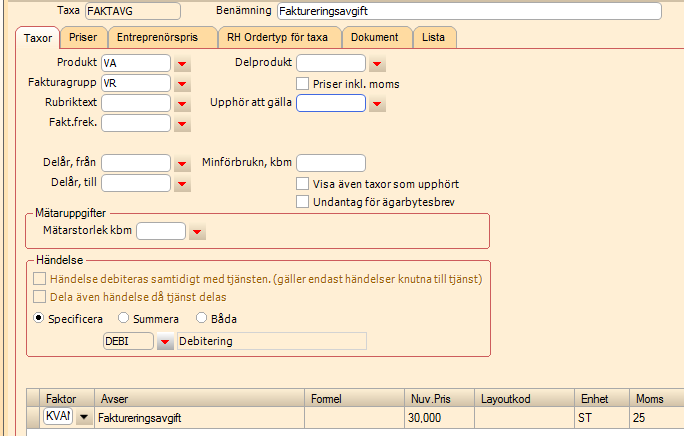Viewport: 684px width, 436px height.
Task: Select the Summera radio button
Action: point(124,319)
